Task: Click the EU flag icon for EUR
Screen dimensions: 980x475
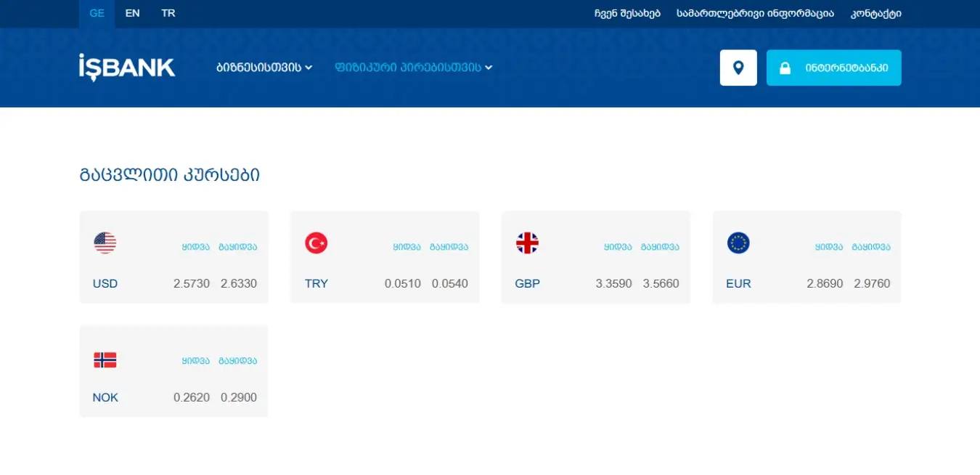Action: 738,243
